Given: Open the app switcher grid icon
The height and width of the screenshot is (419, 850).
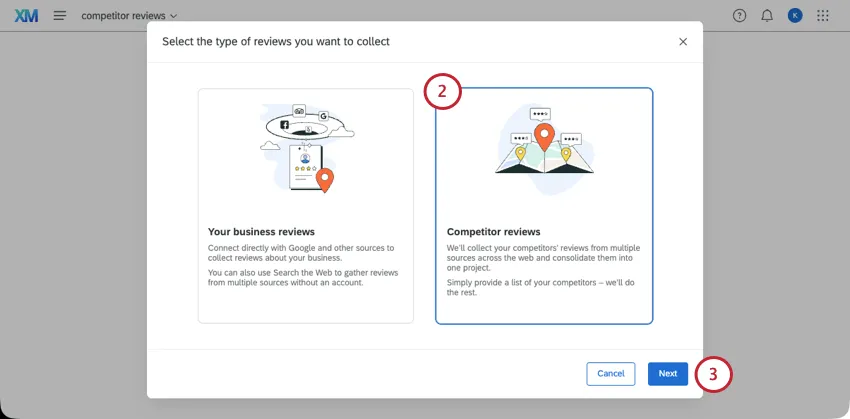Looking at the screenshot, I should point(823,16).
